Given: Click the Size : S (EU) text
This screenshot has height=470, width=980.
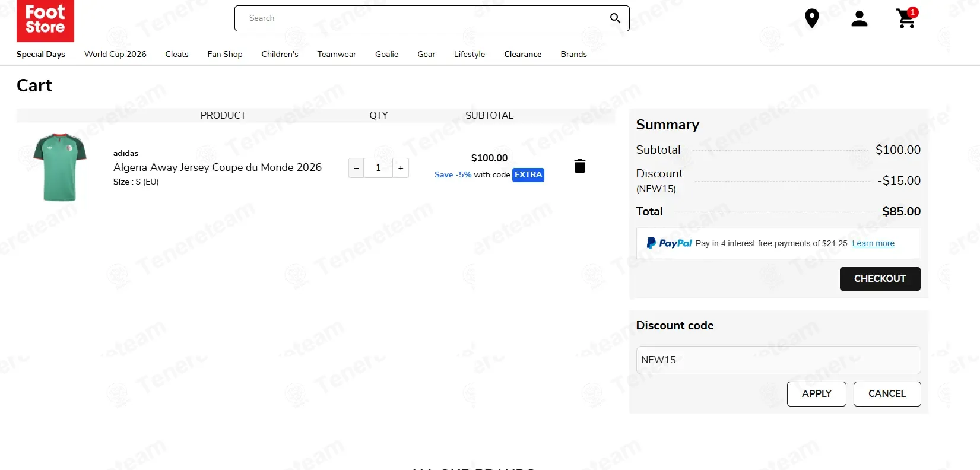Looking at the screenshot, I should [136, 182].
